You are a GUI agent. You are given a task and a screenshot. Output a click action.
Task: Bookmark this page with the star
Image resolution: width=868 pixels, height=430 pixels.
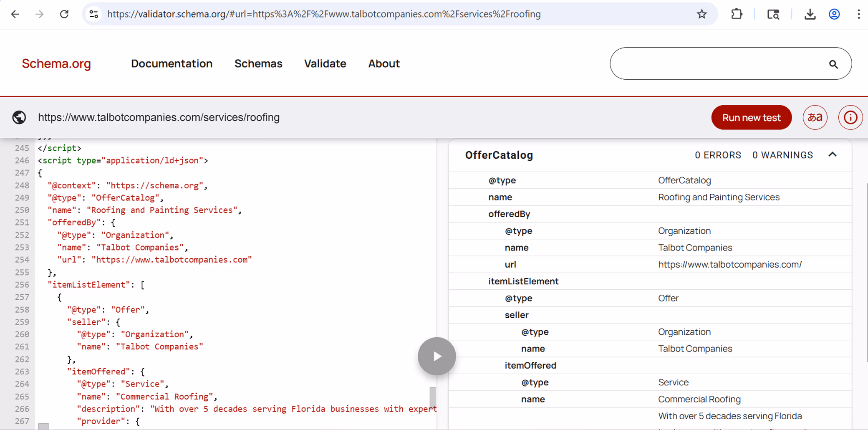point(701,14)
